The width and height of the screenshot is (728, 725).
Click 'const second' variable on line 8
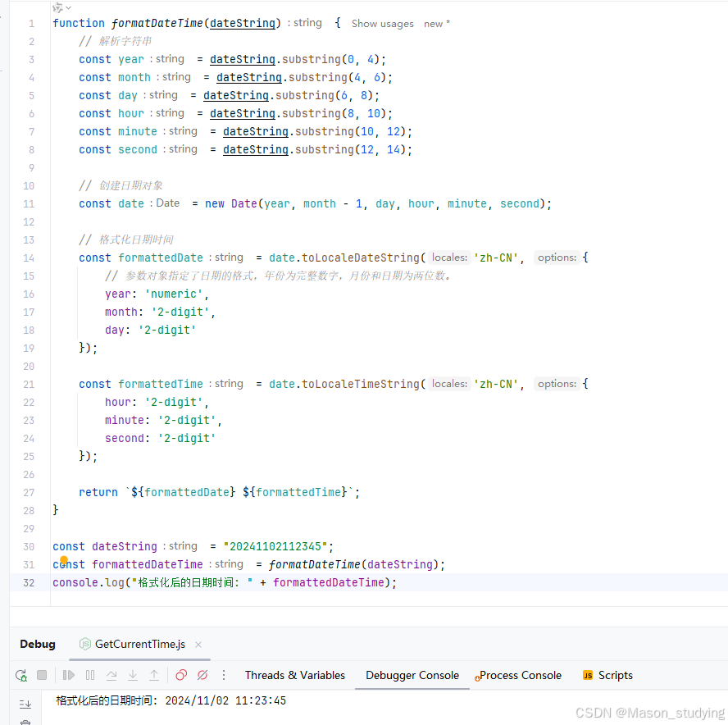click(x=118, y=149)
